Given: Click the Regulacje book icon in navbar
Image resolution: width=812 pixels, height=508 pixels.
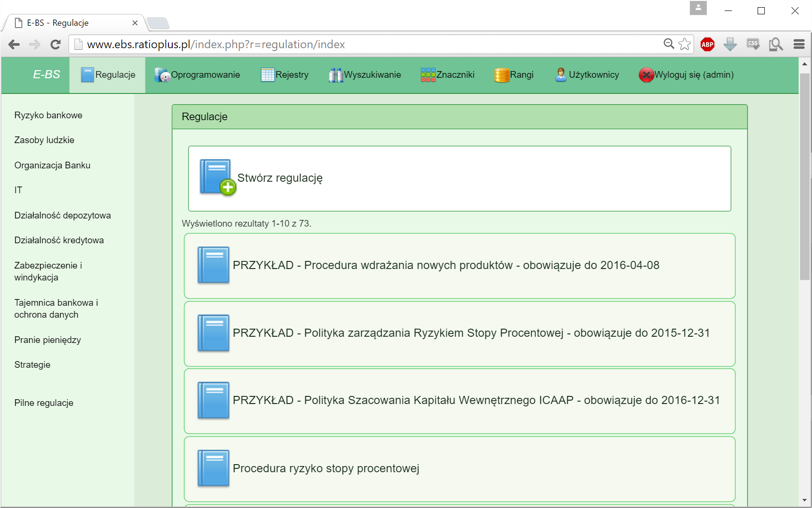Looking at the screenshot, I should click(x=87, y=75).
